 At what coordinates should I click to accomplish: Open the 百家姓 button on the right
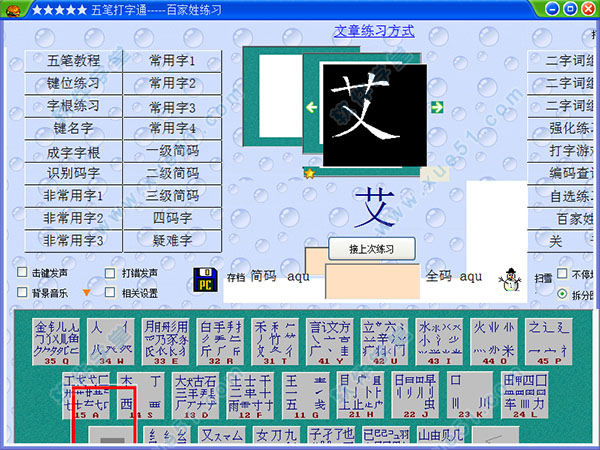[562, 218]
